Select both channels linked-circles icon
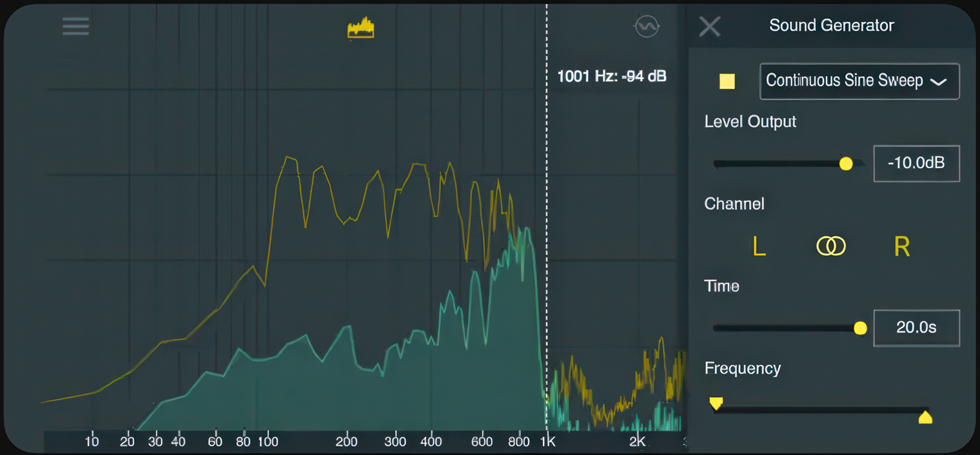This screenshot has width=980, height=455. point(830,246)
